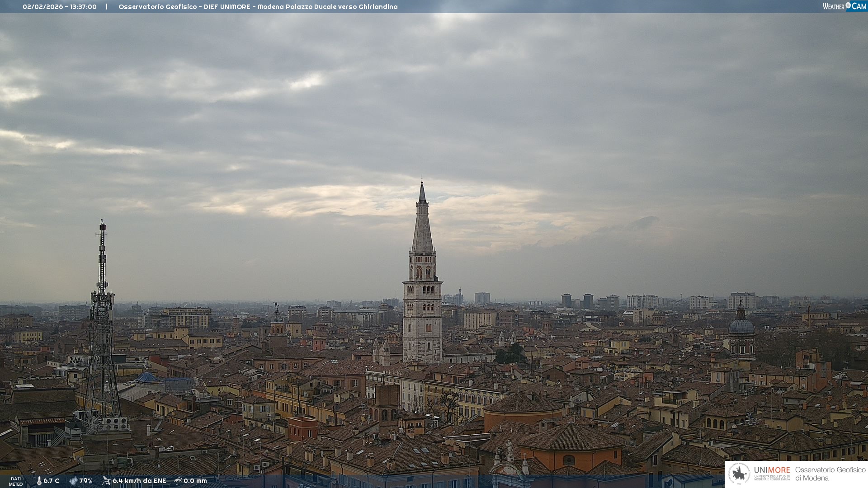Click the humidity water drops icon
The width and height of the screenshot is (868, 488).
click(73, 481)
